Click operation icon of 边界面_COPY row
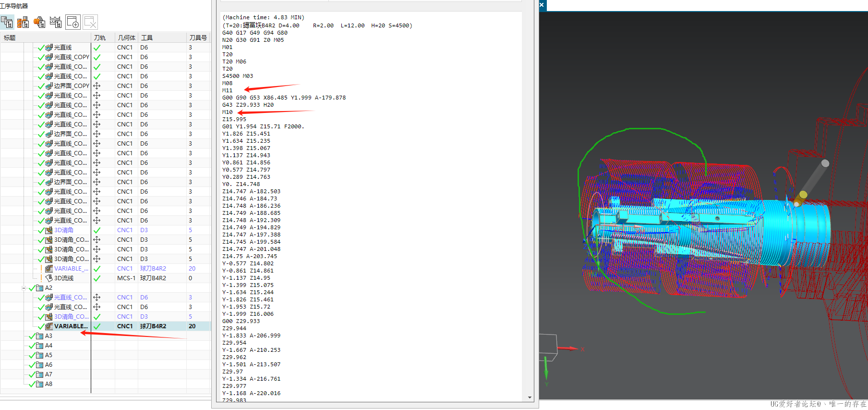Viewport: 868px width, 410px height. click(49, 86)
